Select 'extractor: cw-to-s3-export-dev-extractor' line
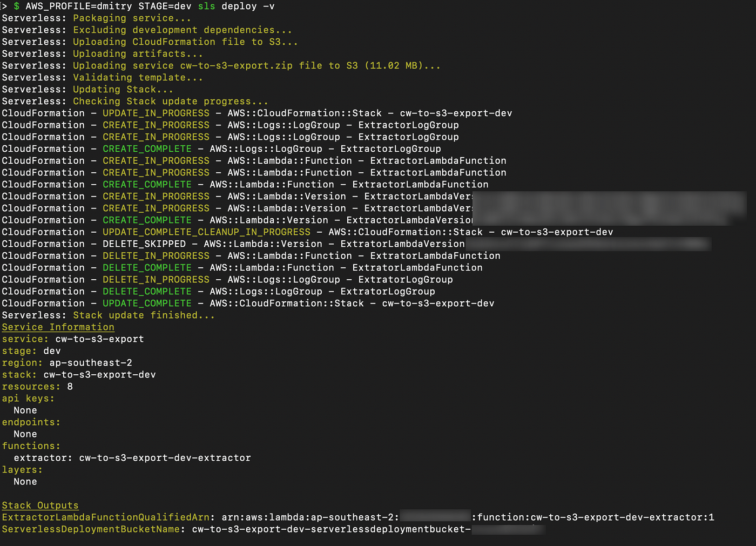Screen dimensions: 756x546 [132, 458]
